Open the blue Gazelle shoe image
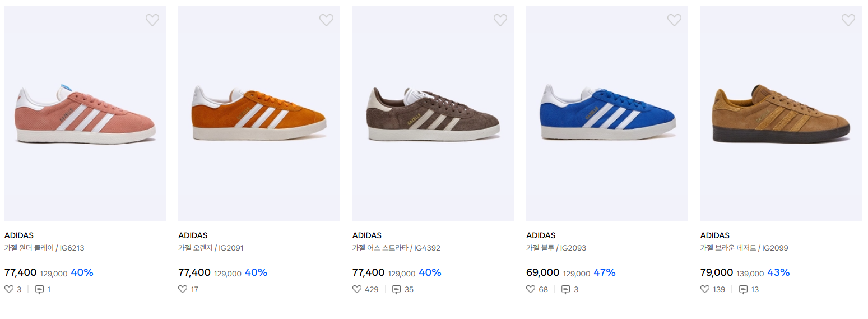This screenshot has height=319, width=868. tap(607, 114)
